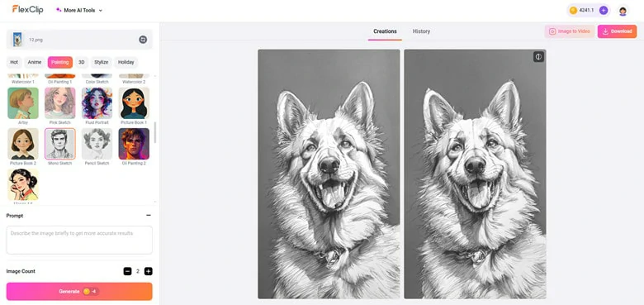Click the Watercolor 2 style label

[134, 82]
